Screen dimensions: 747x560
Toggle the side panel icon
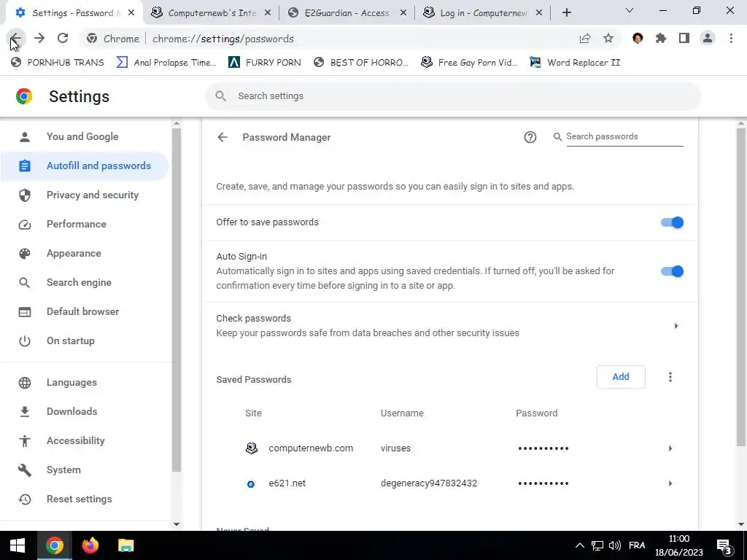pos(684,39)
